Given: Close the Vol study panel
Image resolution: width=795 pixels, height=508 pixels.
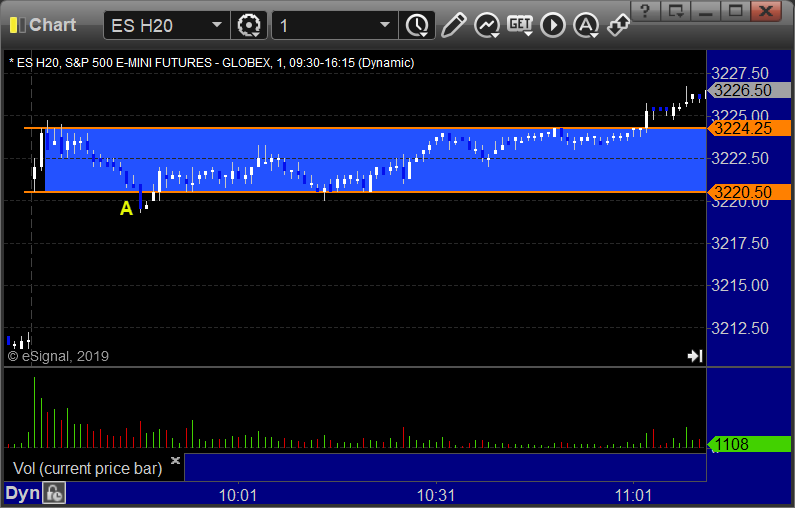Looking at the screenshot, I should pyautogui.click(x=175, y=460).
